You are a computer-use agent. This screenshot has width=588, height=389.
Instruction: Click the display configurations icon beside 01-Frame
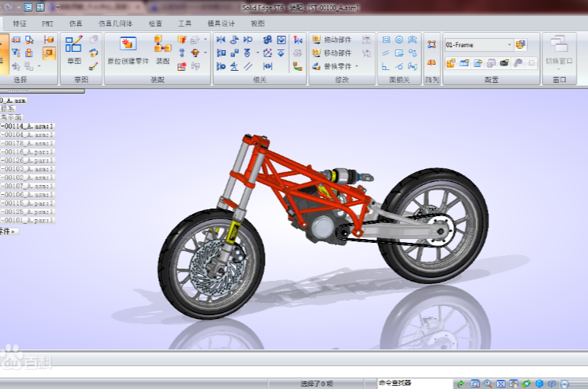coord(520,45)
